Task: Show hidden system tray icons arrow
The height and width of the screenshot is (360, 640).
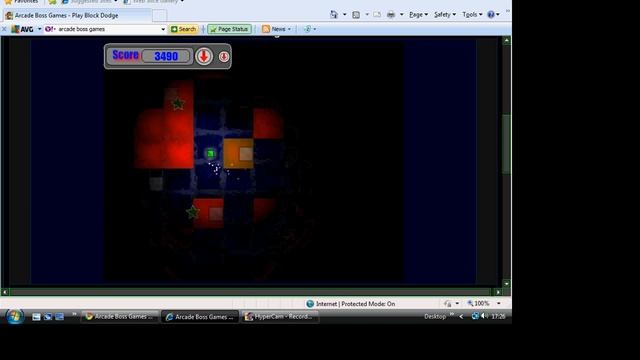Action: pyautogui.click(x=461, y=316)
